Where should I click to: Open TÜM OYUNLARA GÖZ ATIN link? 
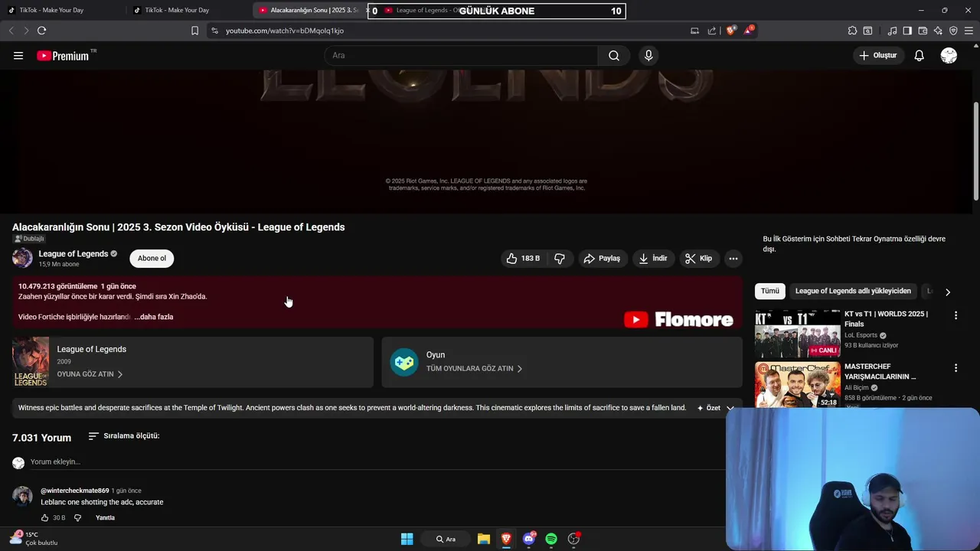pos(474,369)
